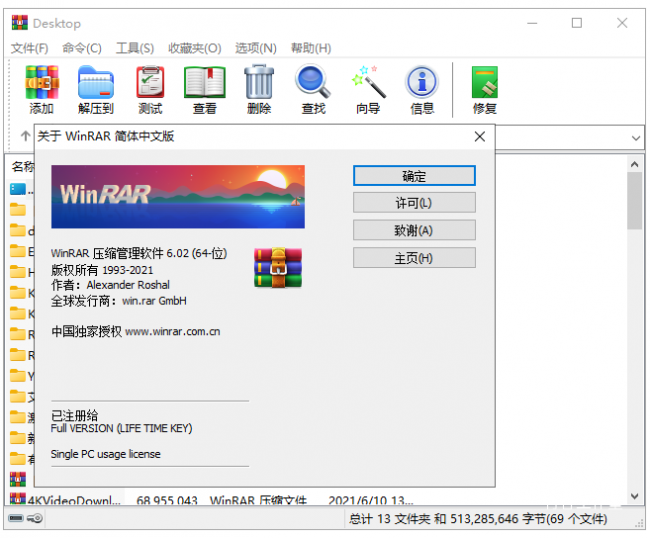Confirm with the 确定 button
The image size is (650, 538).
pyautogui.click(x=414, y=176)
